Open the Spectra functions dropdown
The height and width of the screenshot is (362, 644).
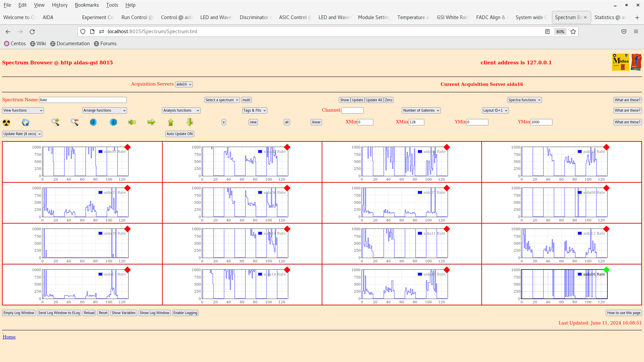pos(524,100)
